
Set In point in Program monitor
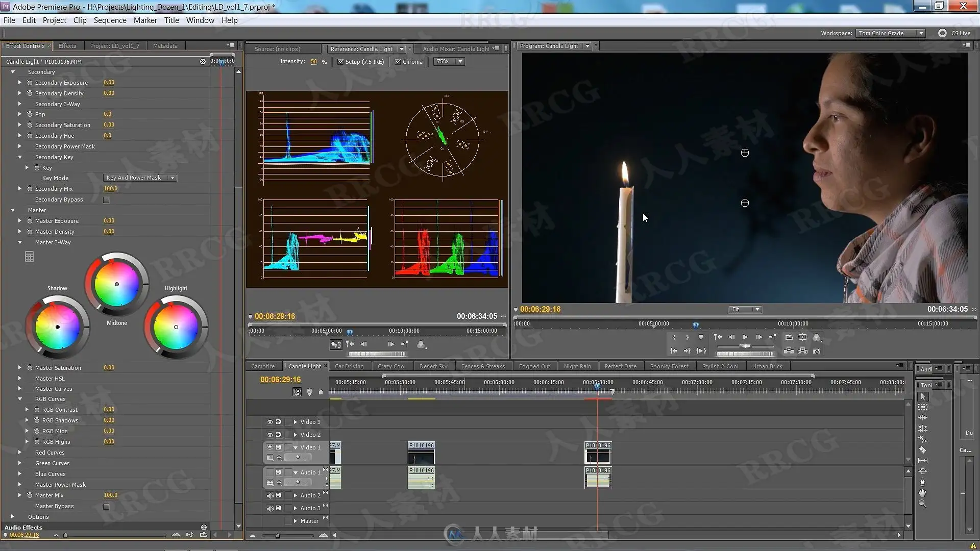(674, 337)
